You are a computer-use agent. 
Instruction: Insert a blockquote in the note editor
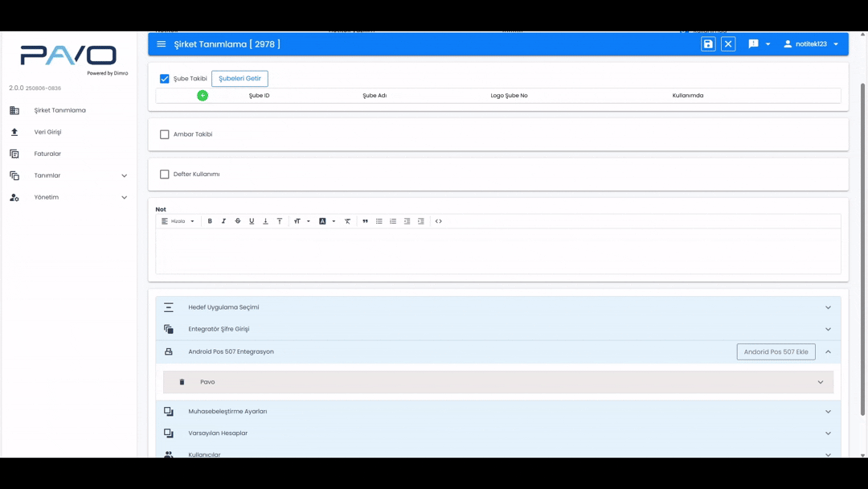(365, 221)
